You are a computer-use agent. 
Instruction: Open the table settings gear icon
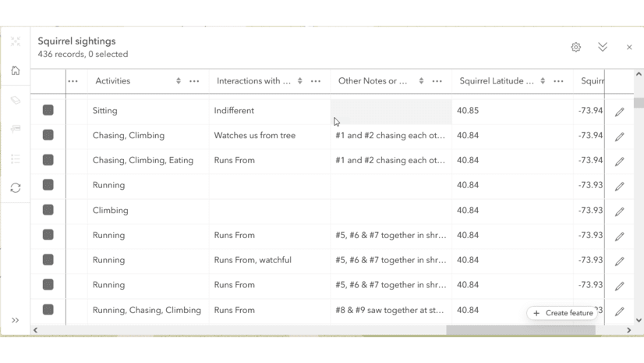coord(575,48)
